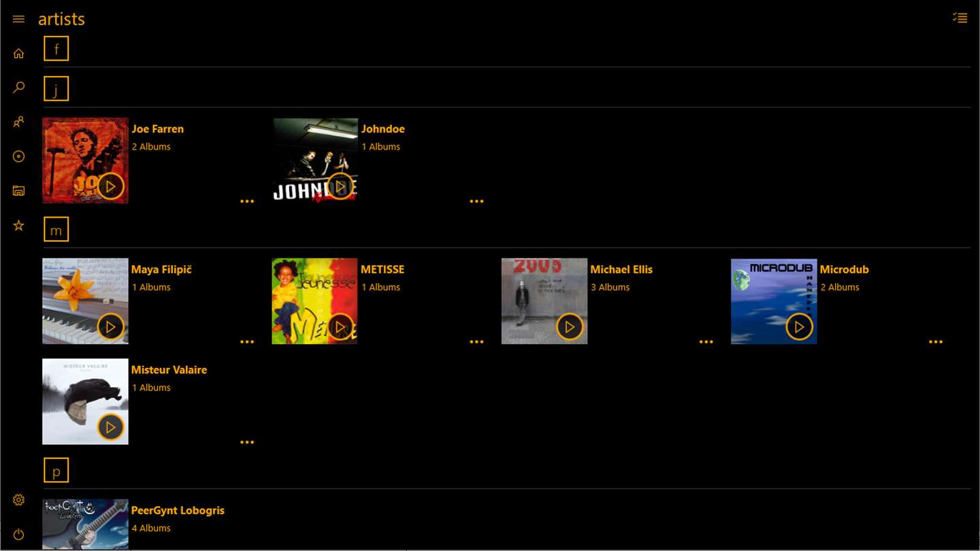Viewport: 980px width, 551px height.
Task: Click '2 Albums' under Microdub
Action: [x=840, y=287]
